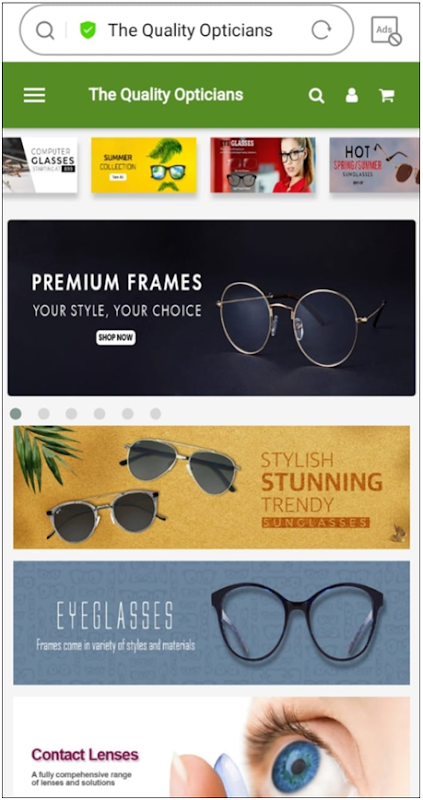Open the shopping cart icon
The height and width of the screenshot is (800, 423).
pyautogui.click(x=387, y=95)
